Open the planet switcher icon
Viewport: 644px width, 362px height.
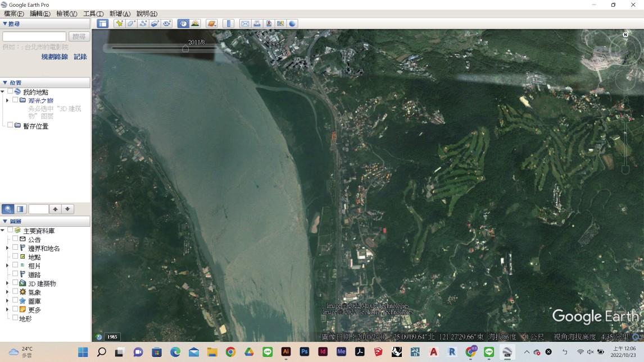click(x=211, y=24)
